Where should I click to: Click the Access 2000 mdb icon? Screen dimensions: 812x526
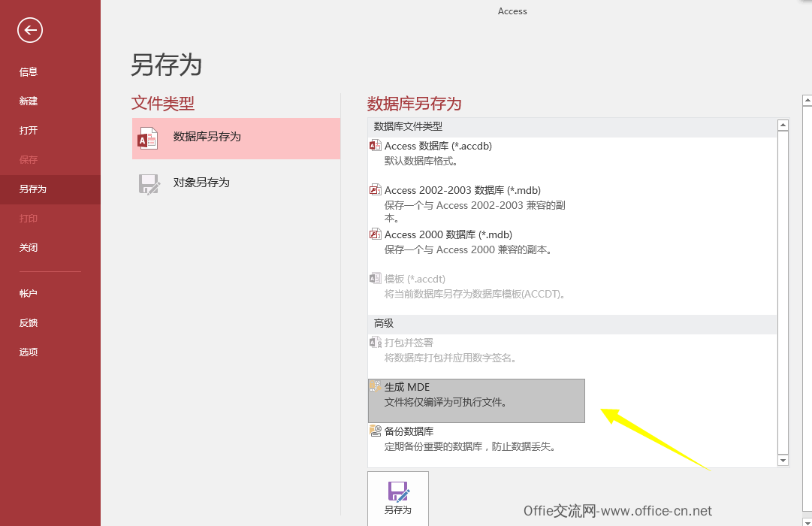[375, 234]
